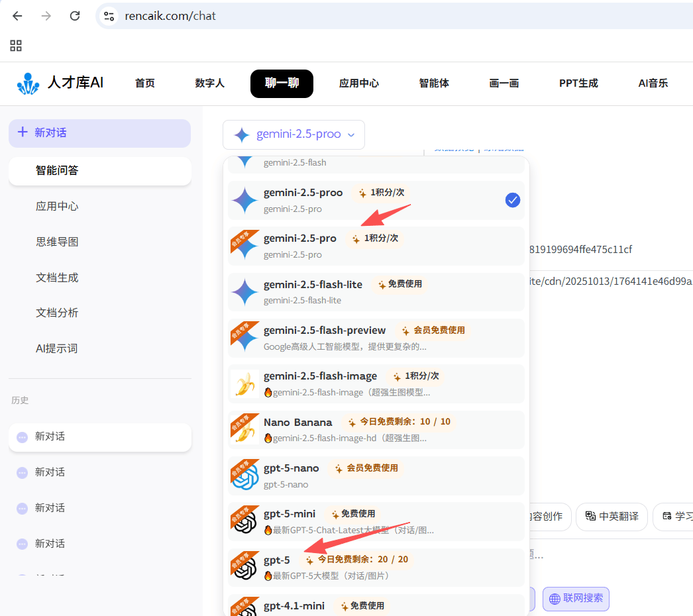Toggle the 联网搜索 web search option
The image size is (693, 616).
click(575, 599)
